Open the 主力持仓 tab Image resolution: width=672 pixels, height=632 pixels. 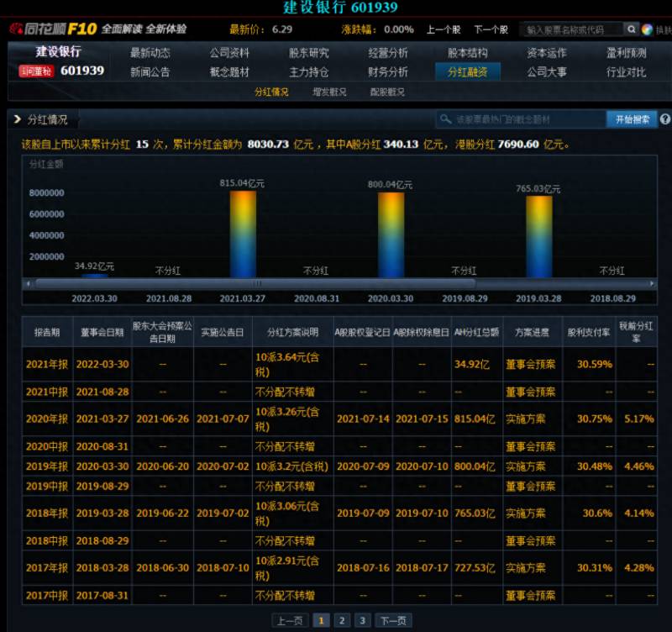point(308,72)
